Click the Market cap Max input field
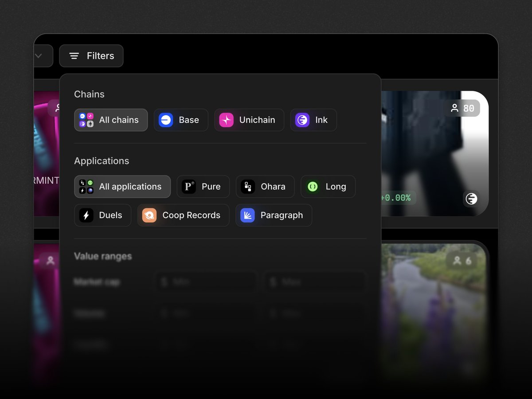This screenshot has height=399, width=532. pyautogui.click(x=315, y=282)
